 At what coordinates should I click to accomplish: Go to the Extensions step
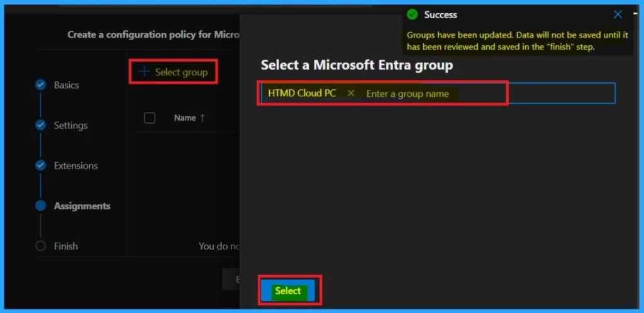pyautogui.click(x=75, y=166)
